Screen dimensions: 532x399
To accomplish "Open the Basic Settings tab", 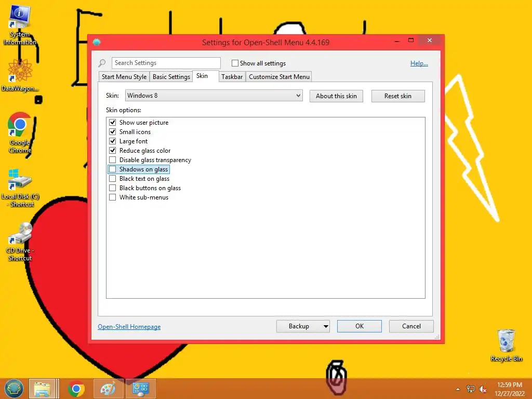I will (x=171, y=77).
